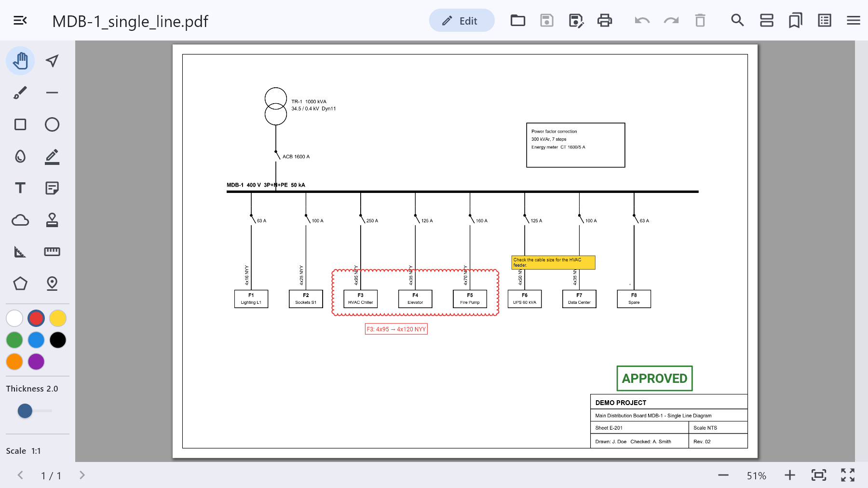Select the Hand pan tool

point(20,61)
